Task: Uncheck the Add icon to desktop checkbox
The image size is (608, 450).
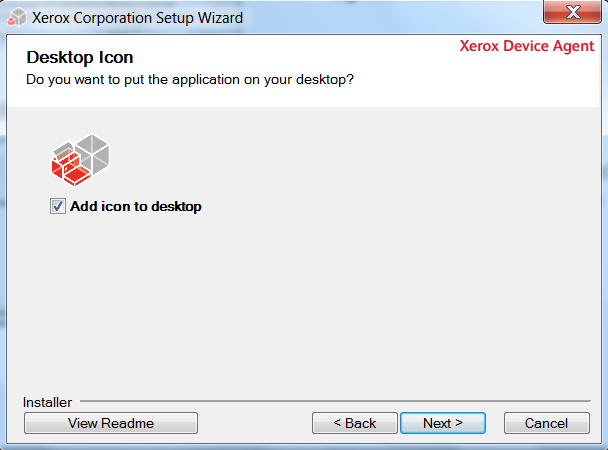Action: [58, 206]
